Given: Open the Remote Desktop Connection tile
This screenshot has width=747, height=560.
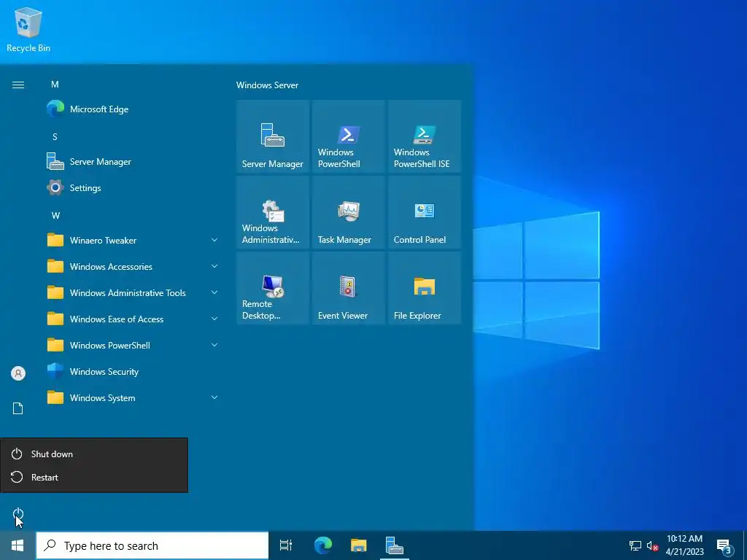Looking at the screenshot, I should [x=273, y=288].
